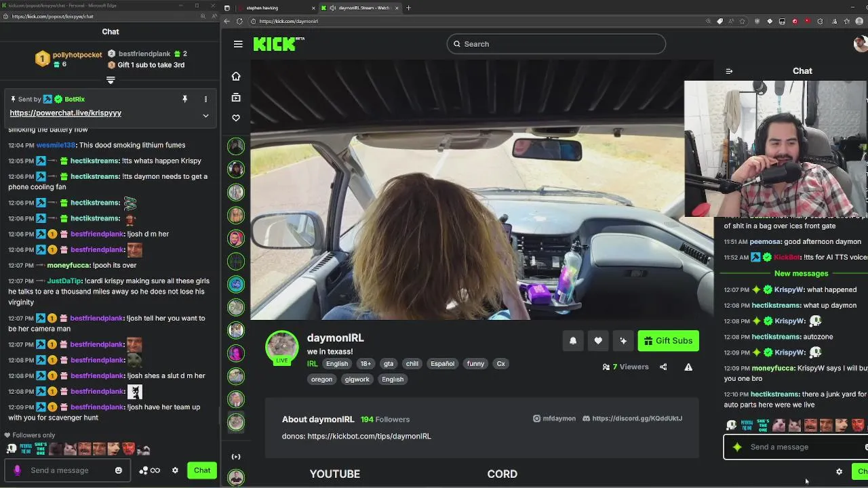Share the daymonIRL stream
Image resolution: width=868 pixels, height=488 pixels.
click(663, 367)
